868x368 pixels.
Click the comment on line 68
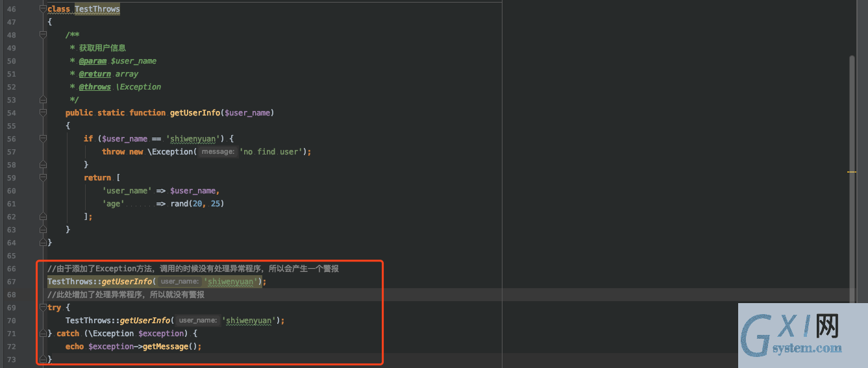click(x=126, y=295)
